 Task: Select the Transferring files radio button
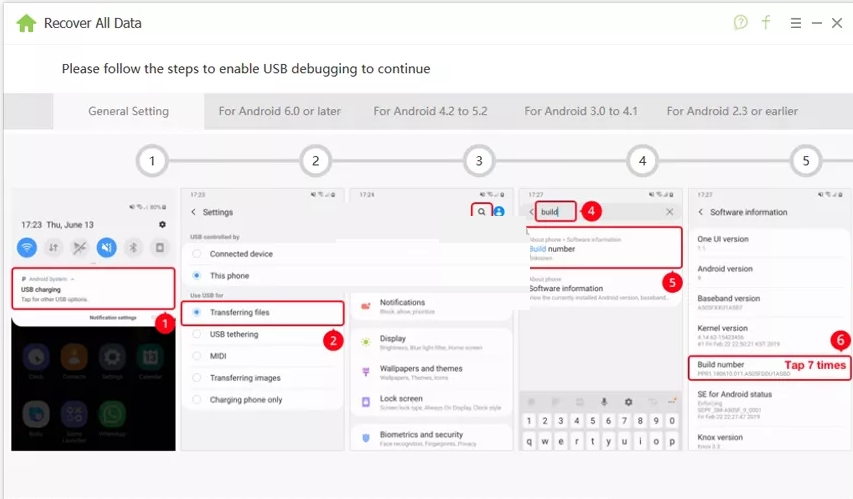coord(197,313)
